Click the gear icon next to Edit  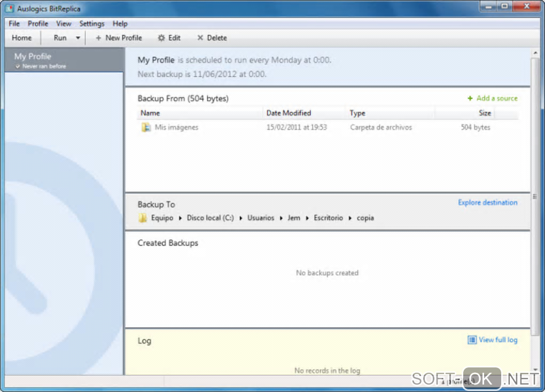[161, 38]
